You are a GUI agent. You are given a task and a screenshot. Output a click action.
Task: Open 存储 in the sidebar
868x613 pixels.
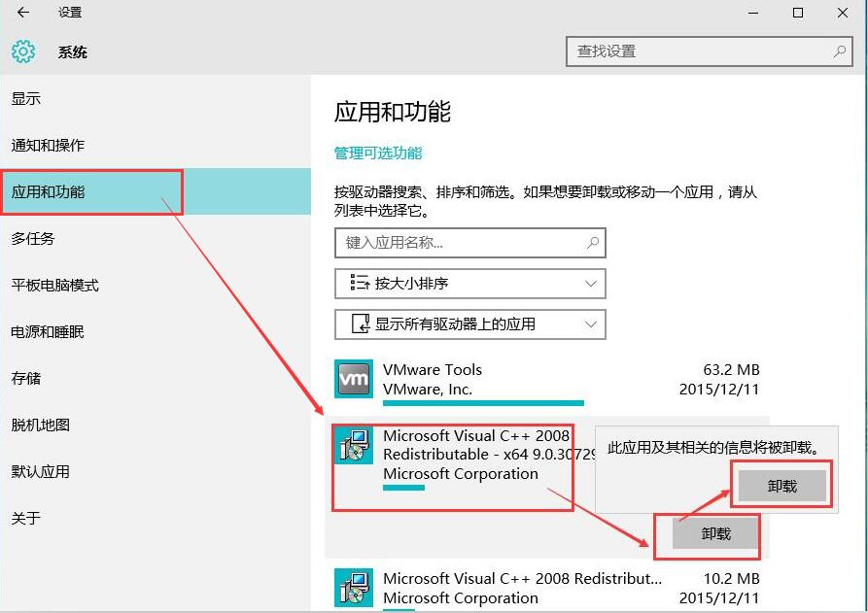click(x=155, y=378)
